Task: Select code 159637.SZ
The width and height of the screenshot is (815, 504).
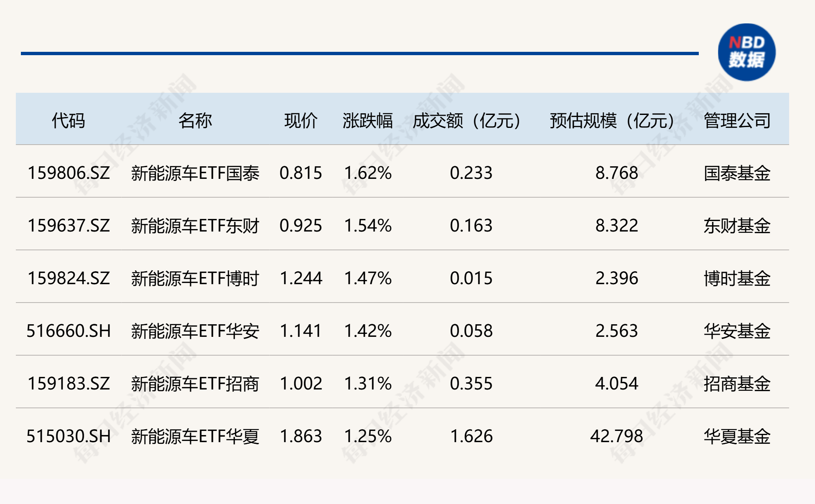Action: click(x=69, y=226)
